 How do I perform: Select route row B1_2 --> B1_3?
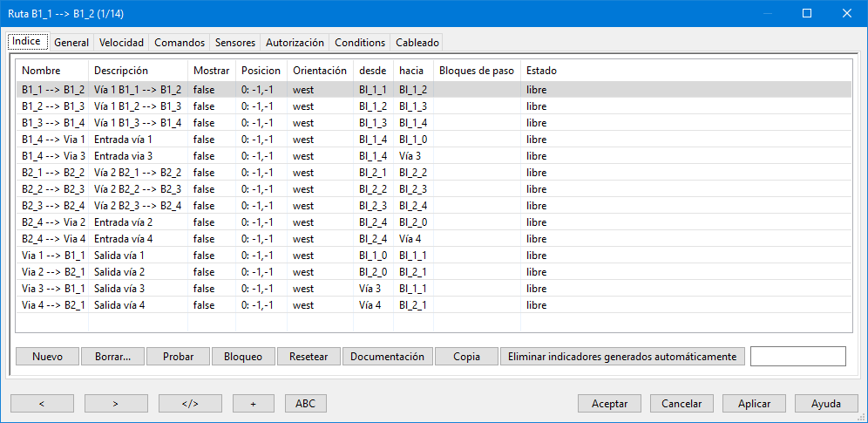[x=434, y=106]
